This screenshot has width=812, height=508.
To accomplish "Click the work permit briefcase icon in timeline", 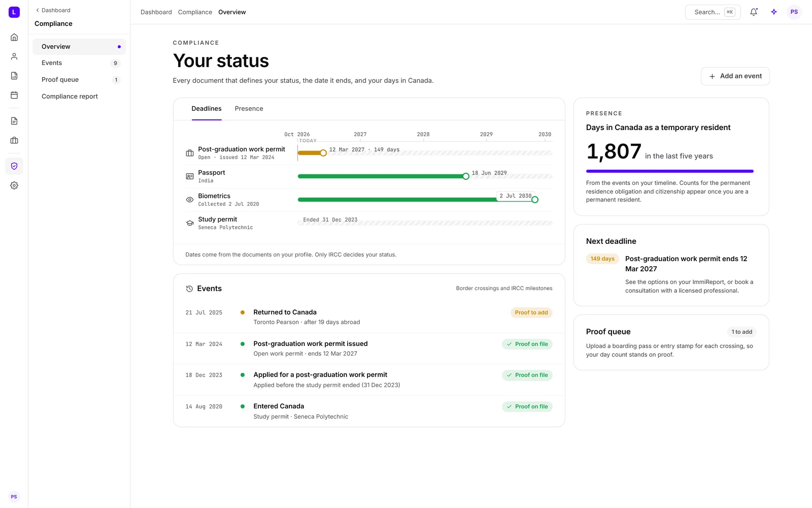I will [190, 153].
